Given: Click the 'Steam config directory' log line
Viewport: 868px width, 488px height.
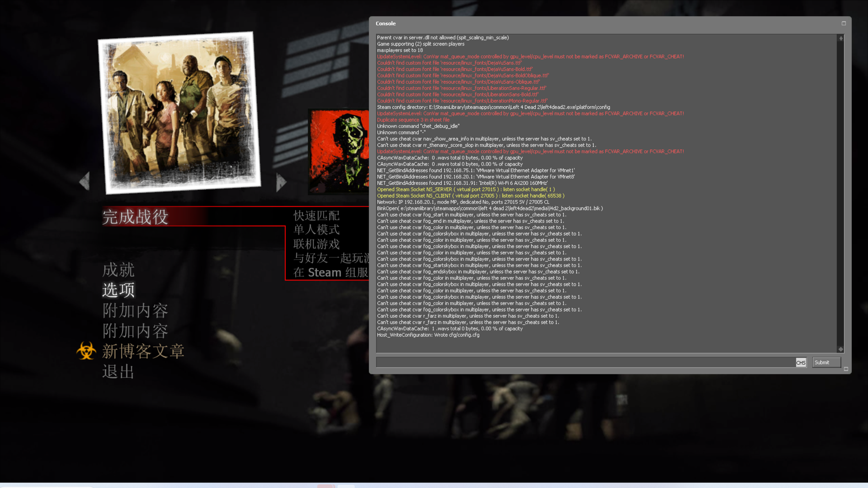Looking at the screenshot, I should tap(493, 107).
